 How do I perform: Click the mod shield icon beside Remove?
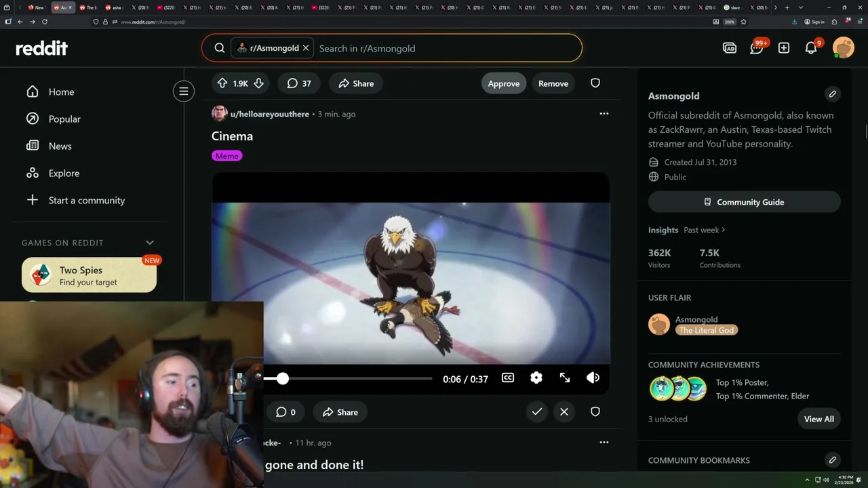595,83
